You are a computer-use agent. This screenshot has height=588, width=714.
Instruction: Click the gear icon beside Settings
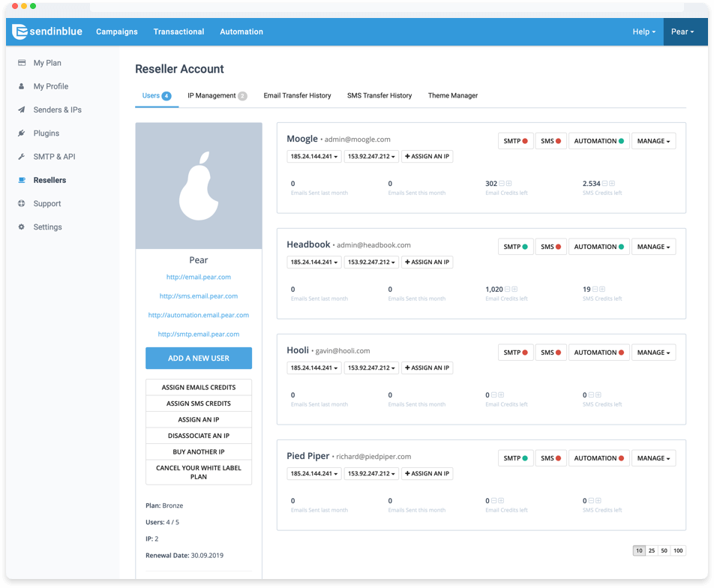(x=22, y=226)
